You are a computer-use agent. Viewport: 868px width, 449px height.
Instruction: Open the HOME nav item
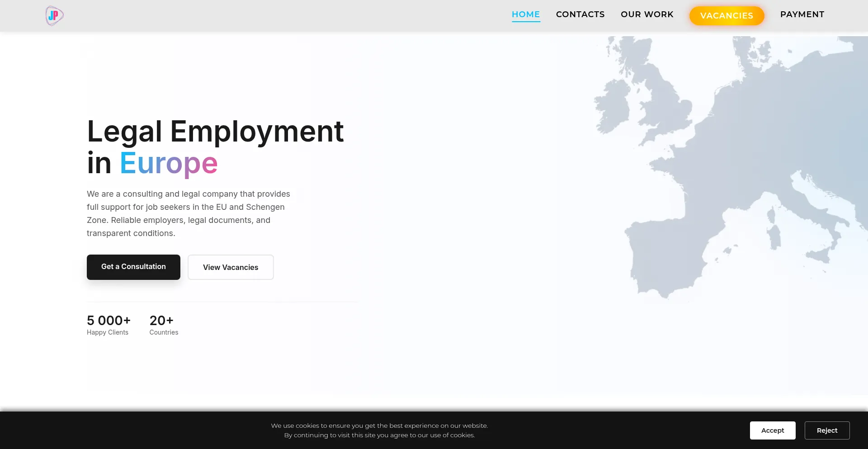[x=526, y=14]
